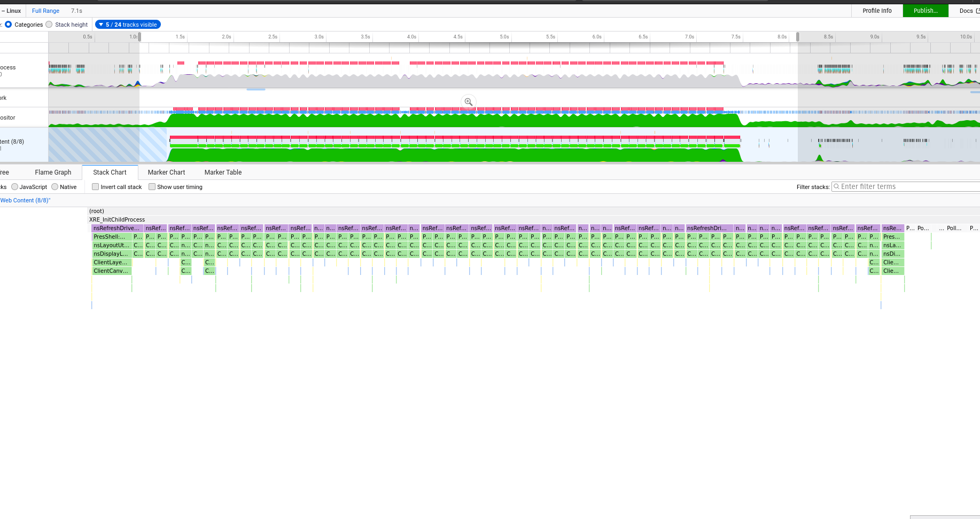
Task: Click the external-link icon next to Docs
Action: click(977, 10)
